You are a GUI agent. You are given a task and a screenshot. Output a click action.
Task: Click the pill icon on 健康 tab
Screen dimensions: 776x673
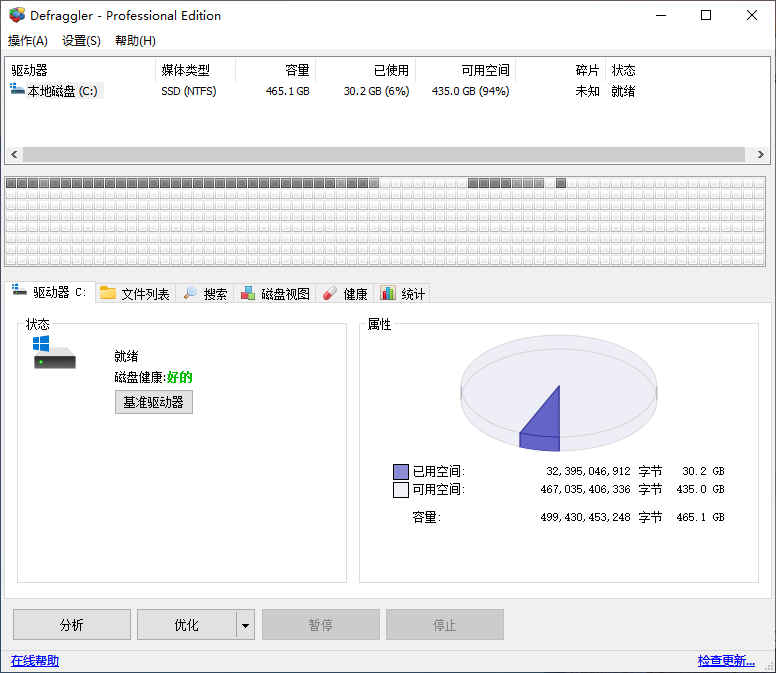[330, 293]
